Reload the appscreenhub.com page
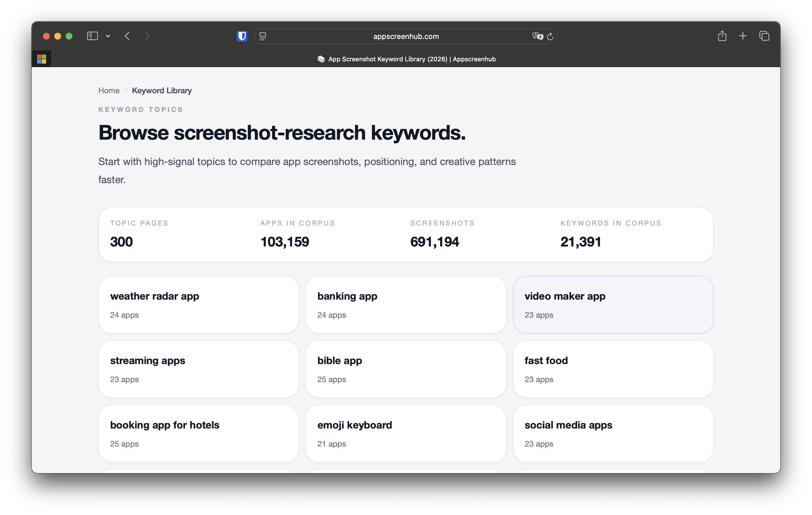 tap(550, 36)
